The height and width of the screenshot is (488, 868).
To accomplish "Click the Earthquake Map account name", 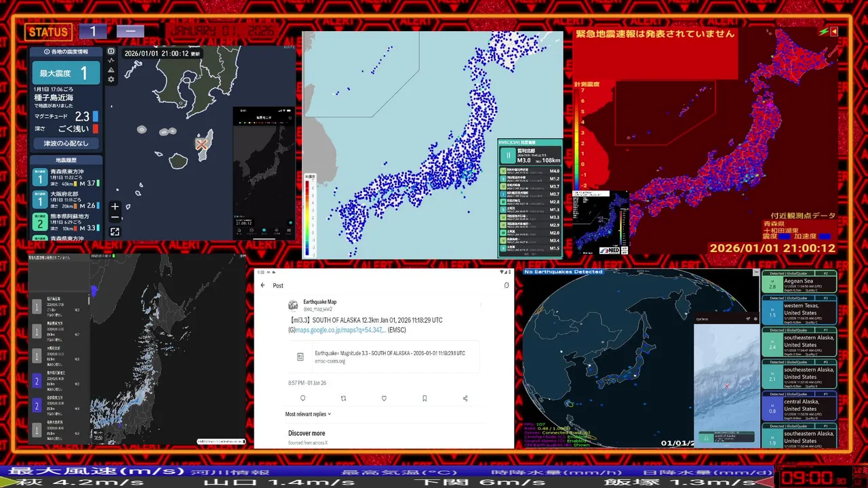I will 319,302.
